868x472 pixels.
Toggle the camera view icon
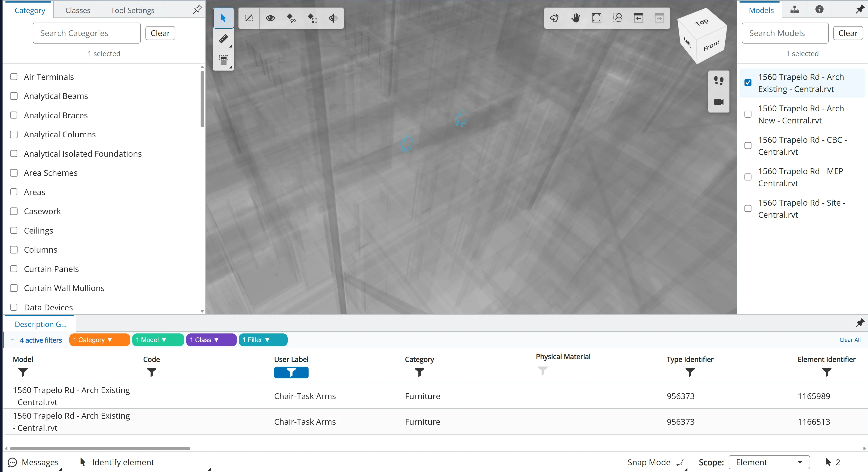[718, 102]
